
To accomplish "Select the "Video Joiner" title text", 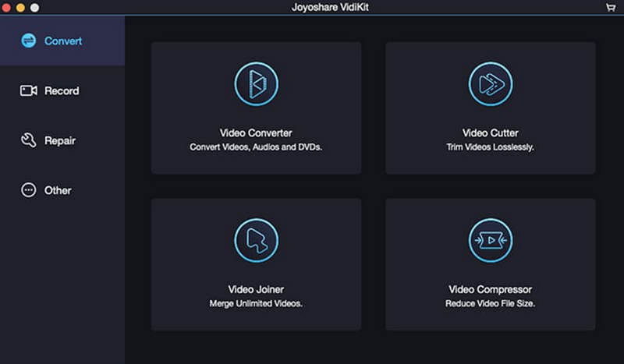I will click(x=256, y=290).
